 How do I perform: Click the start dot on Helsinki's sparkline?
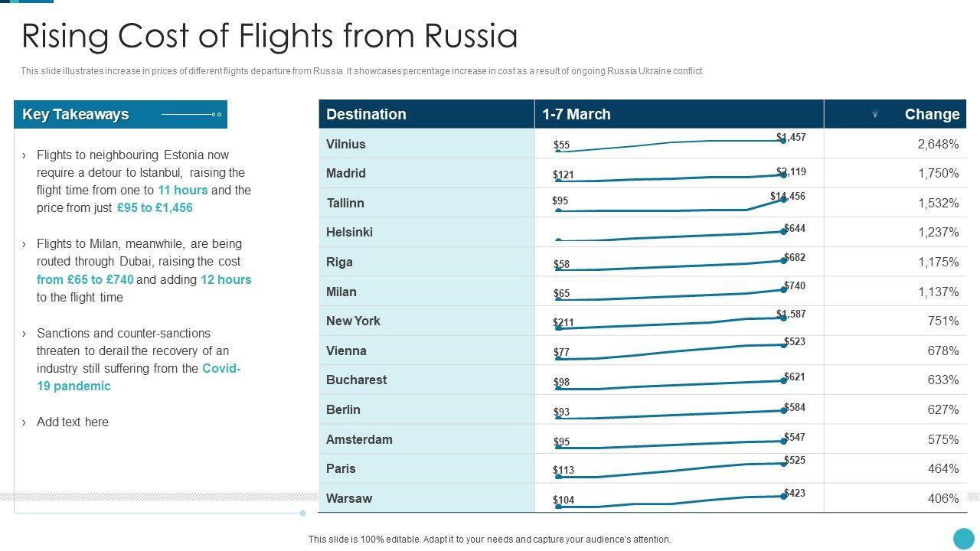[x=559, y=241]
